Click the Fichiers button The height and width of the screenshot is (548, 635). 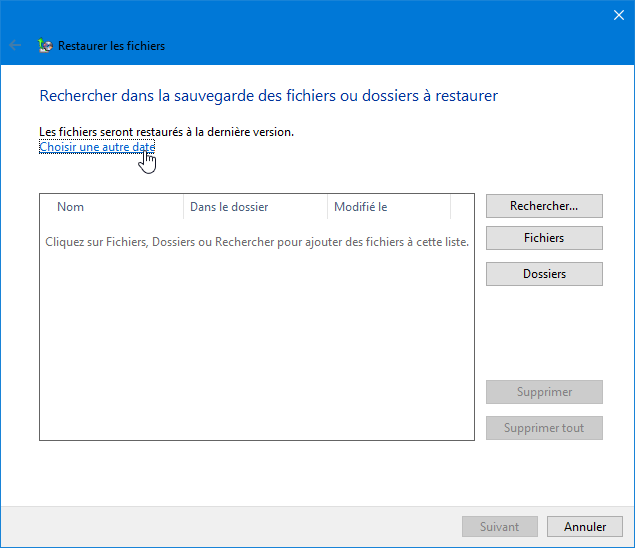pos(544,238)
